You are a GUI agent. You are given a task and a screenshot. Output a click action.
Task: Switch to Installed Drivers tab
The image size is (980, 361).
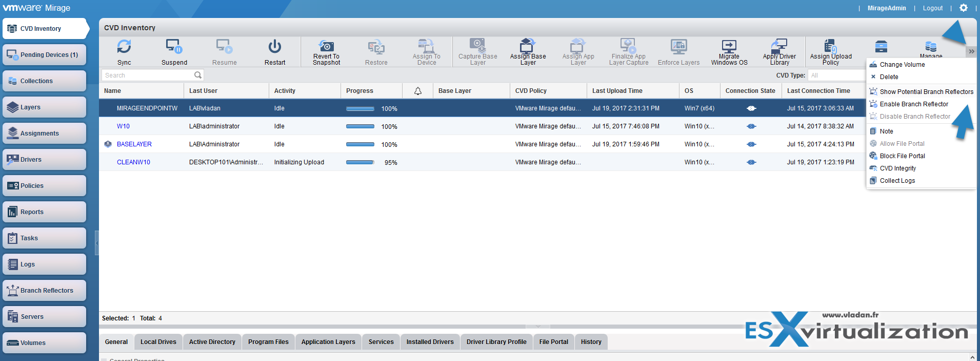coord(430,342)
